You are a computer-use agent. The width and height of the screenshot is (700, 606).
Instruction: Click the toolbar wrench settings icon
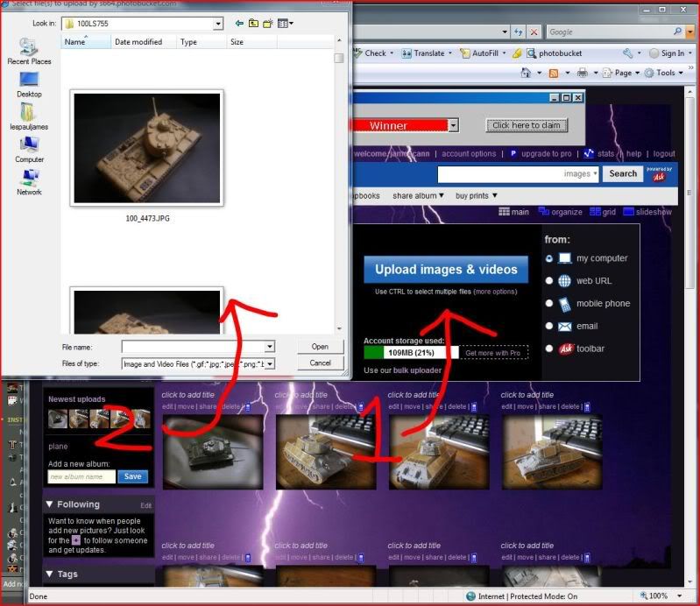(x=627, y=53)
